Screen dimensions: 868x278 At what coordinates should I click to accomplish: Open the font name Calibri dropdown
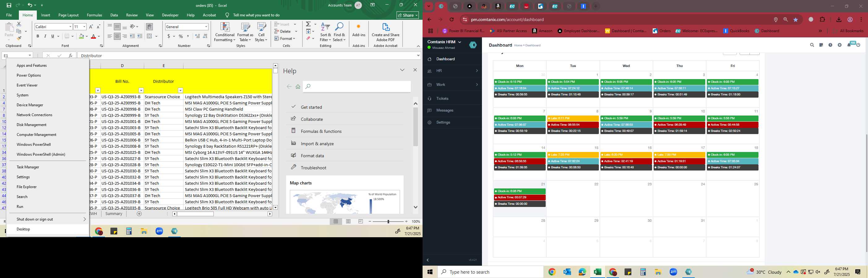(70, 27)
